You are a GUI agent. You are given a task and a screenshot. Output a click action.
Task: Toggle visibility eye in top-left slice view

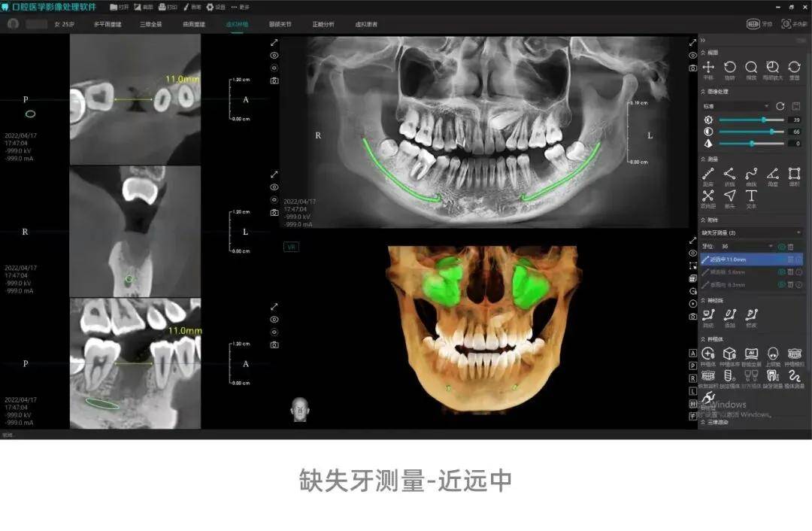tap(274, 55)
